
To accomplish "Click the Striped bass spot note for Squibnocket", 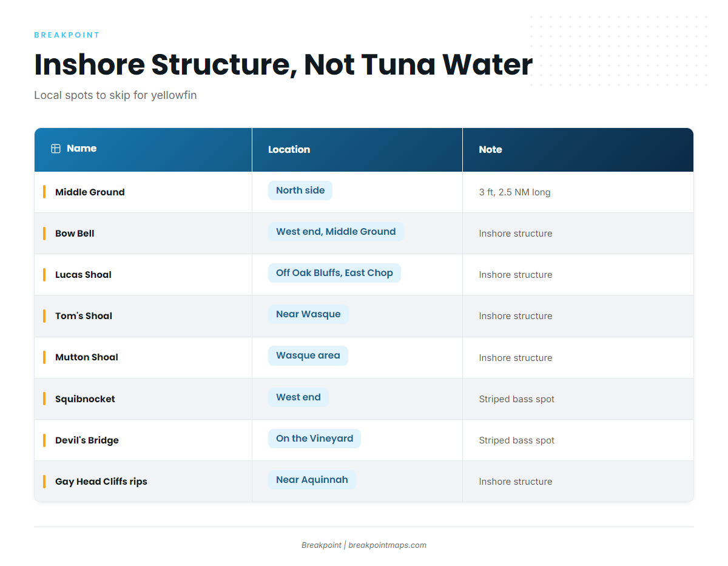I will pos(517,399).
